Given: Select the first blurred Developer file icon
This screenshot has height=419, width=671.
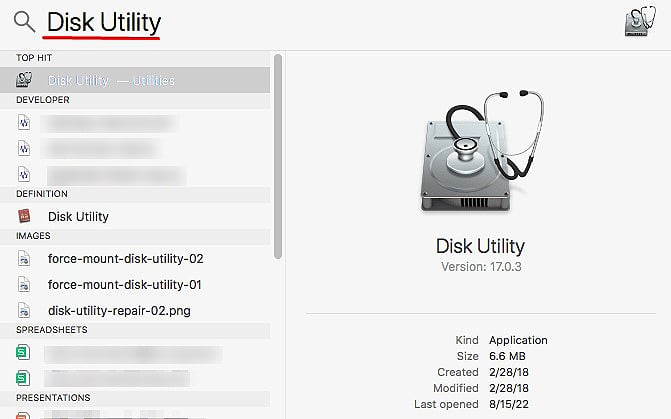Looking at the screenshot, I should [x=24, y=122].
